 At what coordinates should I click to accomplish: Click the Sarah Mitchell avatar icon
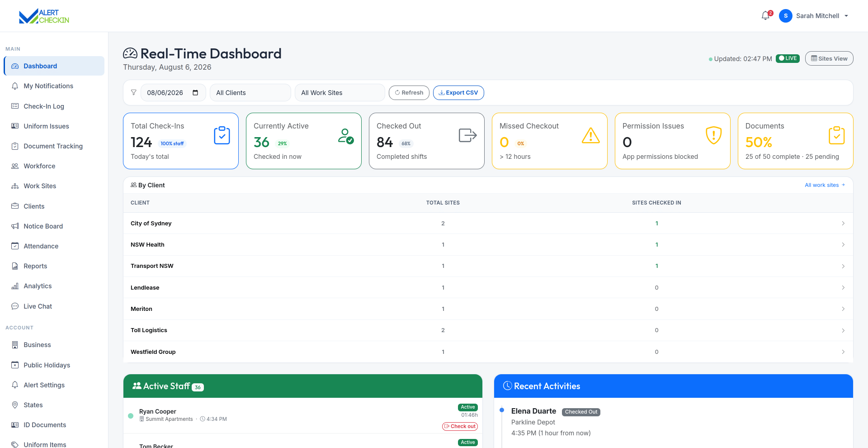(786, 16)
